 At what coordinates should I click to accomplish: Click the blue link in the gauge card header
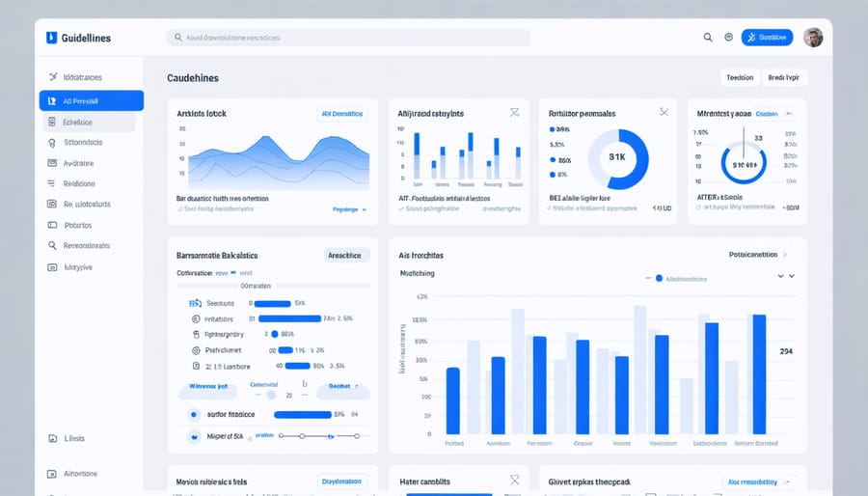pyautogui.click(x=767, y=114)
